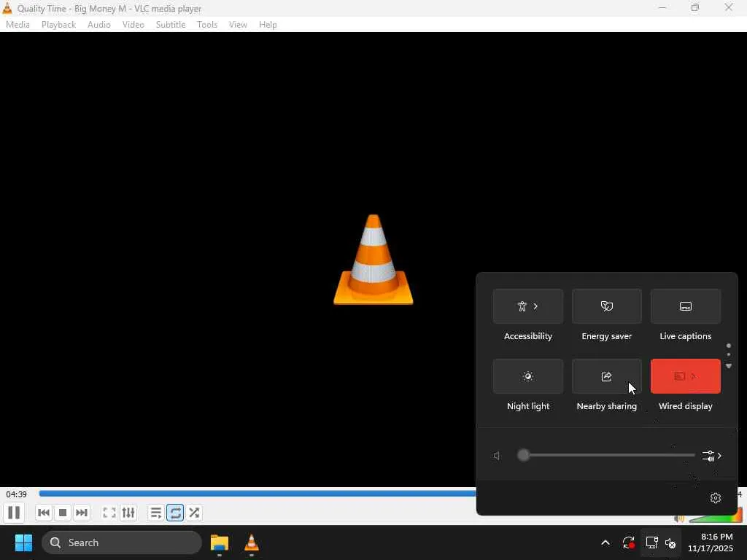Image resolution: width=747 pixels, height=560 pixels.
Task: Open Wired display quick setting
Action: [686, 376]
